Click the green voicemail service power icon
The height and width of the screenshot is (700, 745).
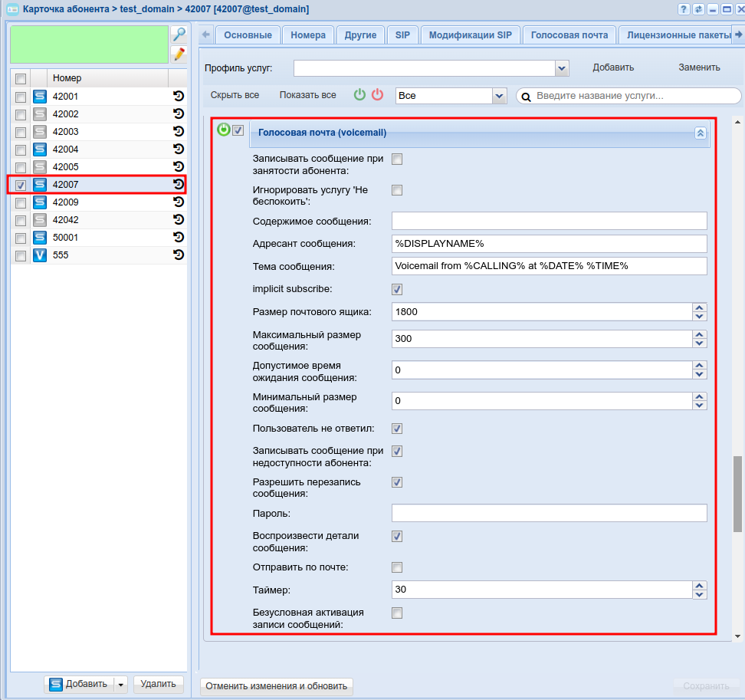point(223,130)
